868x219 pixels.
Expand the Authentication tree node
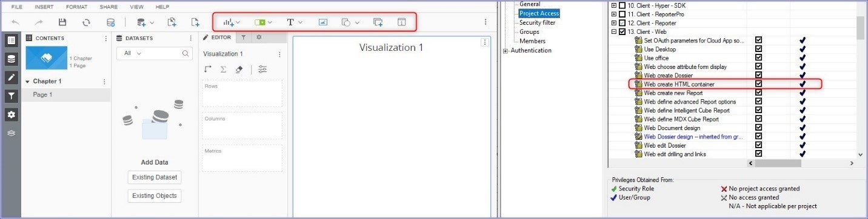pyautogui.click(x=506, y=51)
